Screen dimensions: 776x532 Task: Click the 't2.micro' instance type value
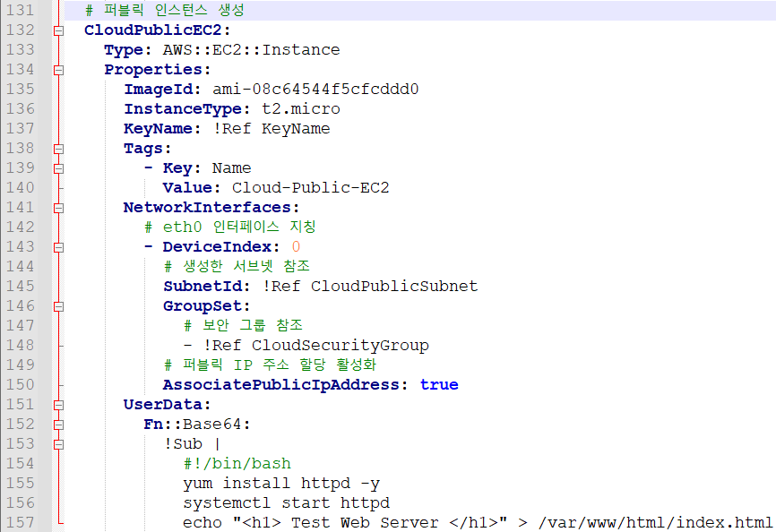tap(301, 108)
